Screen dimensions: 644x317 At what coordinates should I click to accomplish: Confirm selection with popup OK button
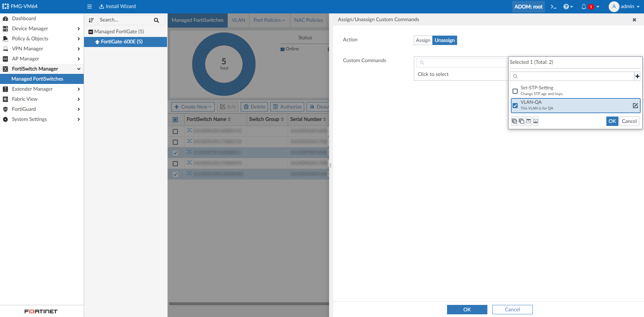coord(612,121)
